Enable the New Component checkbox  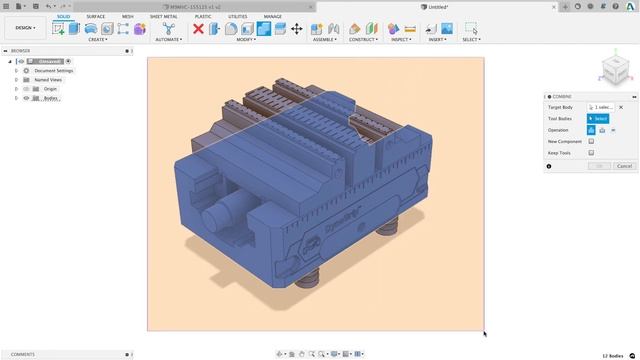point(591,141)
